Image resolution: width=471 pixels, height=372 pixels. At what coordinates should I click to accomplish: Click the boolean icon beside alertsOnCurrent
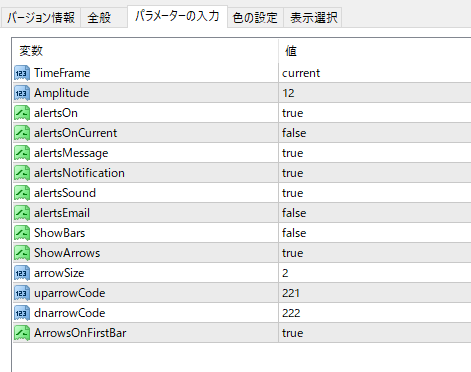[x=22, y=133]
